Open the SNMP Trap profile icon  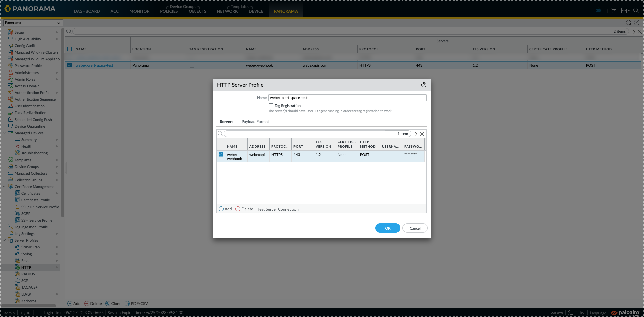pos(17,247)
